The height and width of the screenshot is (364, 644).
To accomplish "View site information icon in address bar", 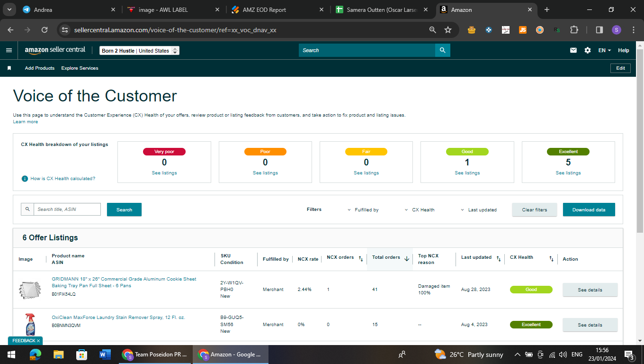I will (x=65, y=30).
